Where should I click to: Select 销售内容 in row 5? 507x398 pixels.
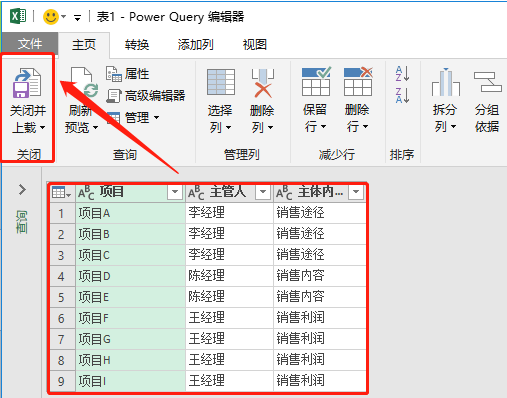click(x=320, y=297)
